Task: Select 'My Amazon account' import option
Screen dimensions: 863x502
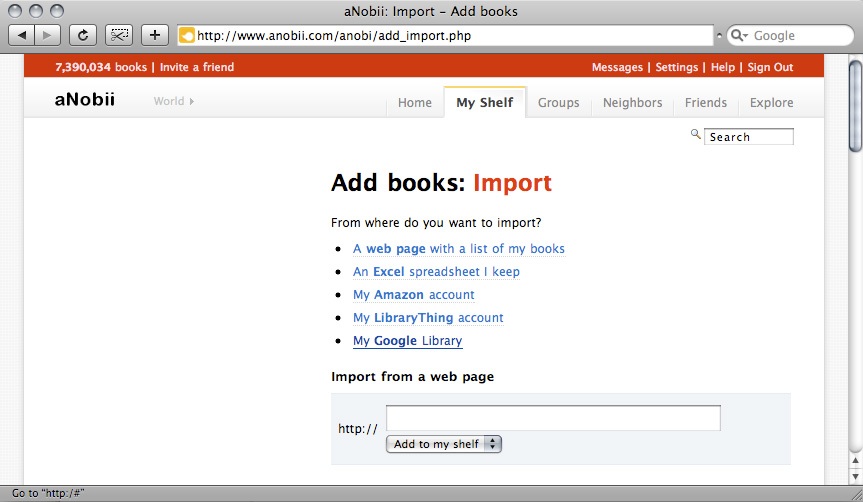Action: coord(413,295)
